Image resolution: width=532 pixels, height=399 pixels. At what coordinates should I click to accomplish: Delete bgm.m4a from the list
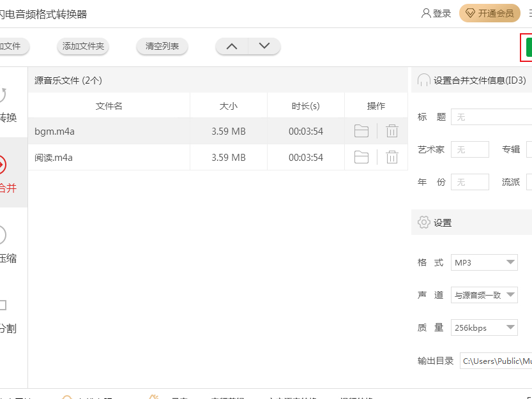tap(392, 131)
